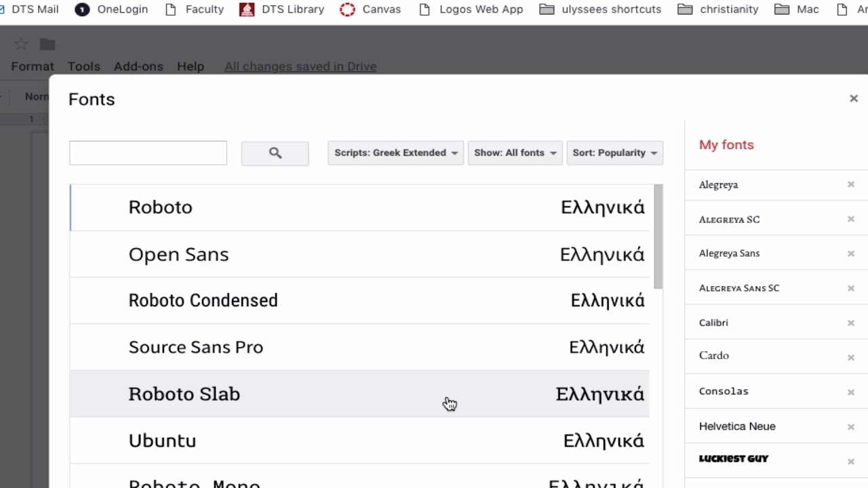Remove Cardo from My fonts
The width and height of the screenshot is (868, 488).
[850, 357]
